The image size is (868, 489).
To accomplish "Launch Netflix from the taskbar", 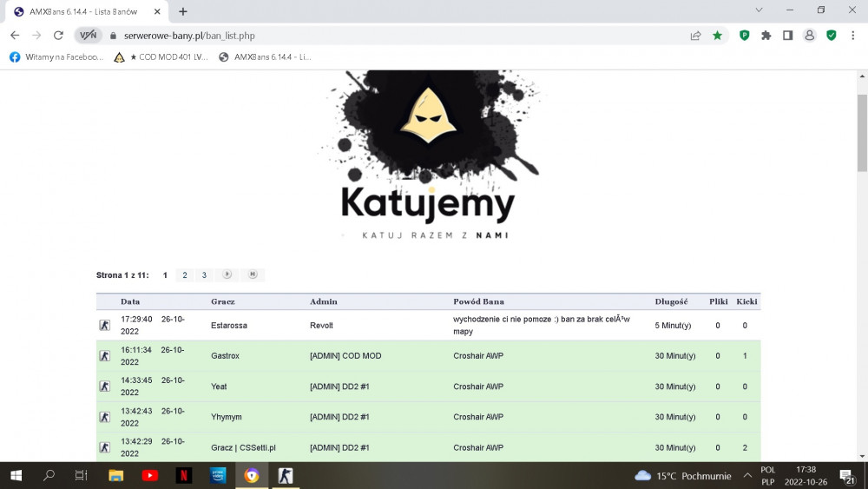I will point(184,476).
